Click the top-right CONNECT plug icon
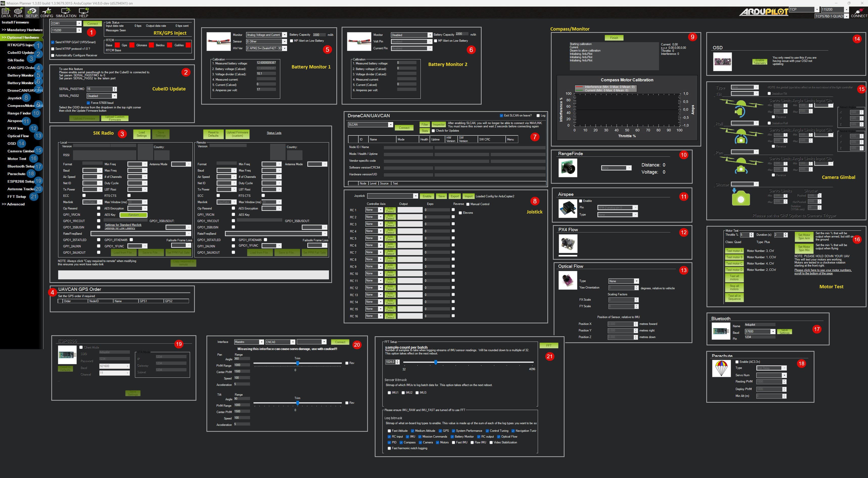Viewport: 868px width, 478px height. [859, 13]
